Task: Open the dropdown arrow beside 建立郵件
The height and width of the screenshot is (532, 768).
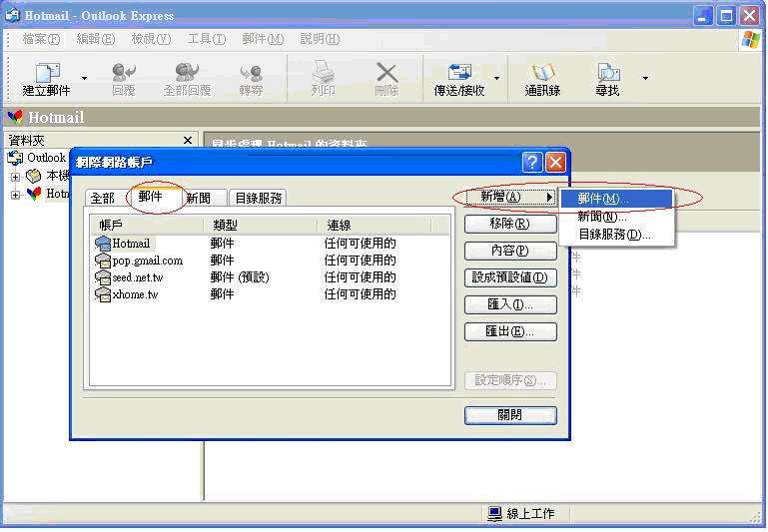Action: pyautogui.click(x=84, y=78)
